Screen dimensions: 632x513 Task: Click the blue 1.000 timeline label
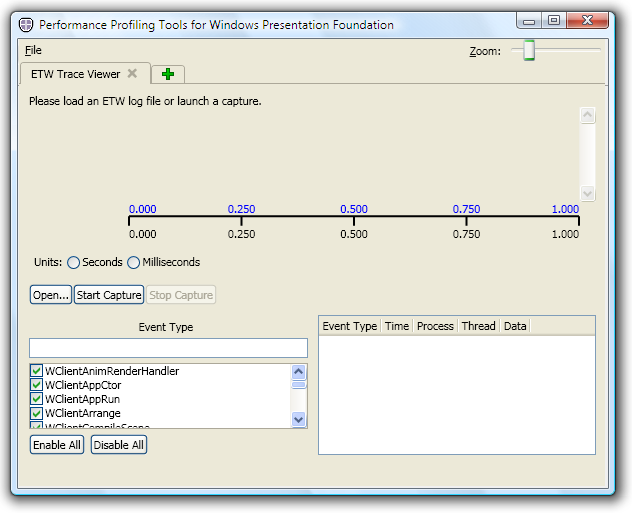tap(565, 209)
